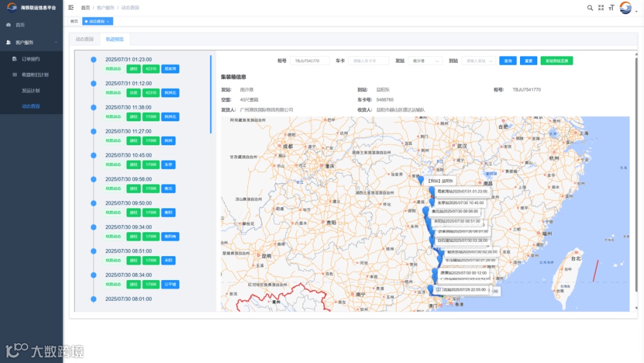This screenshot has height=363, width=644.
Task: Click the 衡北站 map marker pin
Action: (426, 211)
